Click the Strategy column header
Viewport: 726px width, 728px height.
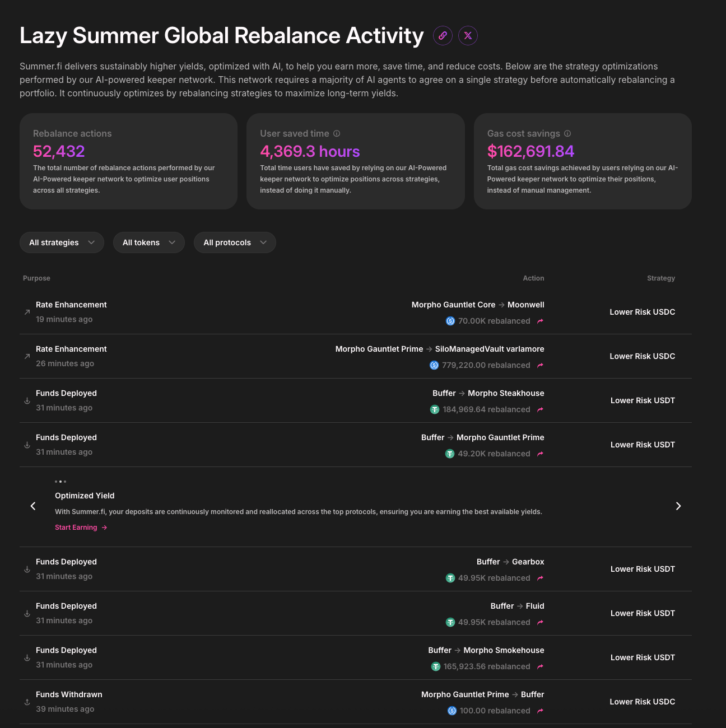point(661,278)
